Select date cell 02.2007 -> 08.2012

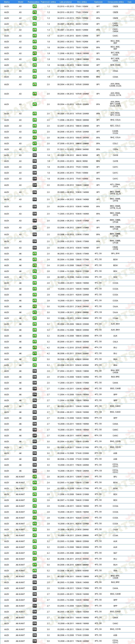coord(65,126)
